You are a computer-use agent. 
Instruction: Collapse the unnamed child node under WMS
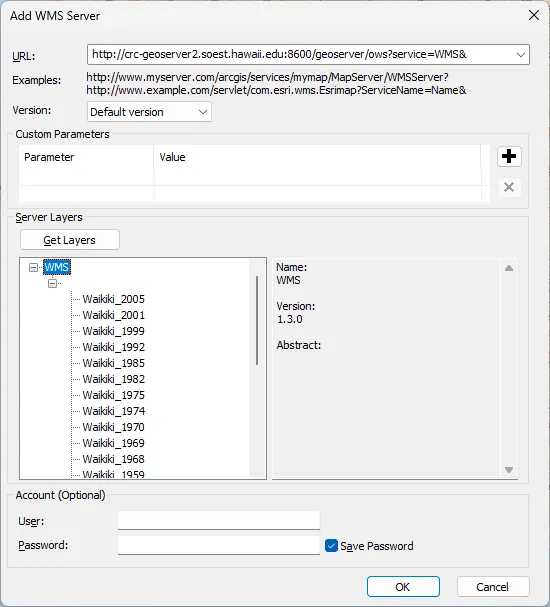coord(52,283)
